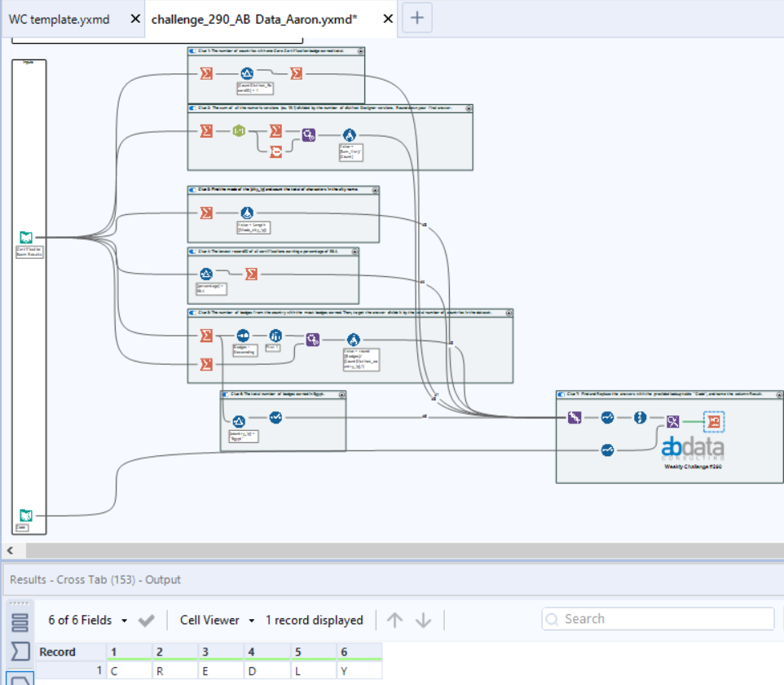Select the lower Summarize tool in Clue 5

coord(206,364)
